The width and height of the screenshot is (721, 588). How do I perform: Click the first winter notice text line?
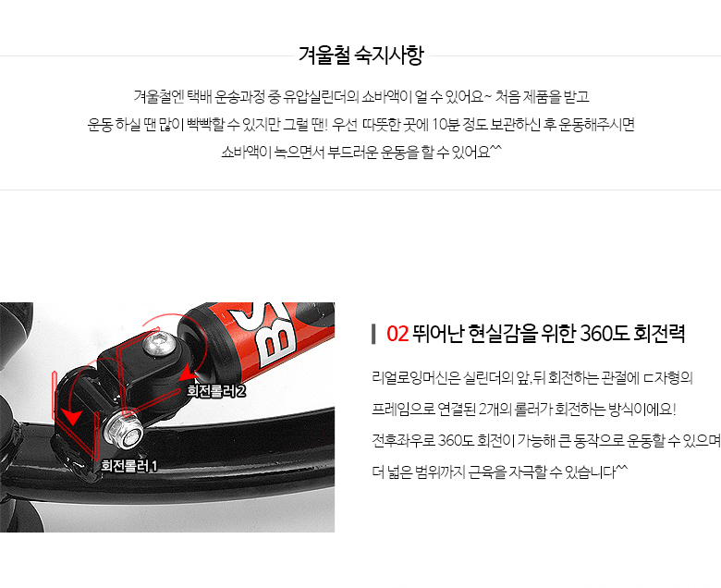(360, 96)
